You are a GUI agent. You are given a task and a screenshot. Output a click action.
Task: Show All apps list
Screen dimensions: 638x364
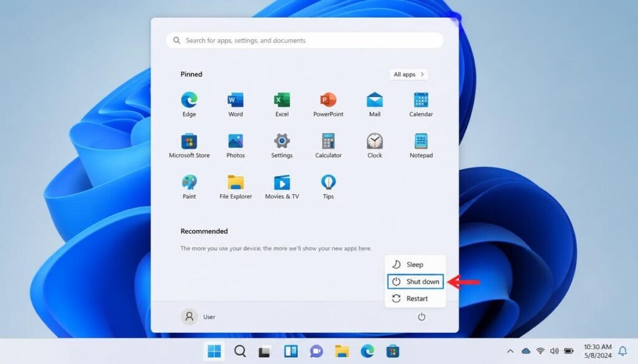point(409,74)
